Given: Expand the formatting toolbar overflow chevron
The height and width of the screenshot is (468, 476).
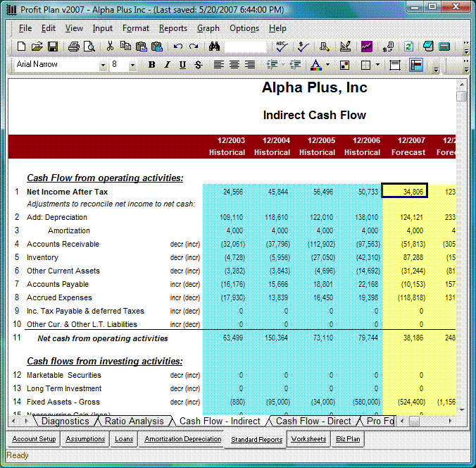Looking at the screenshot, I should click(465, 66).
